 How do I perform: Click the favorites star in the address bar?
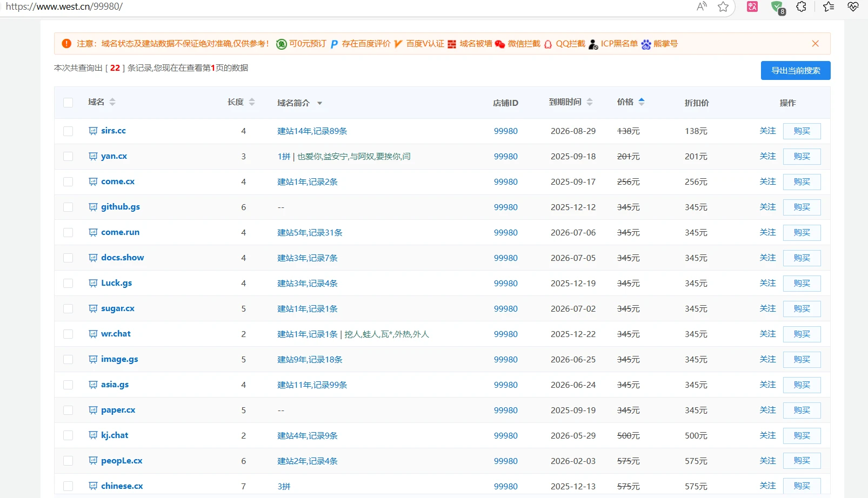click(723, 7)
